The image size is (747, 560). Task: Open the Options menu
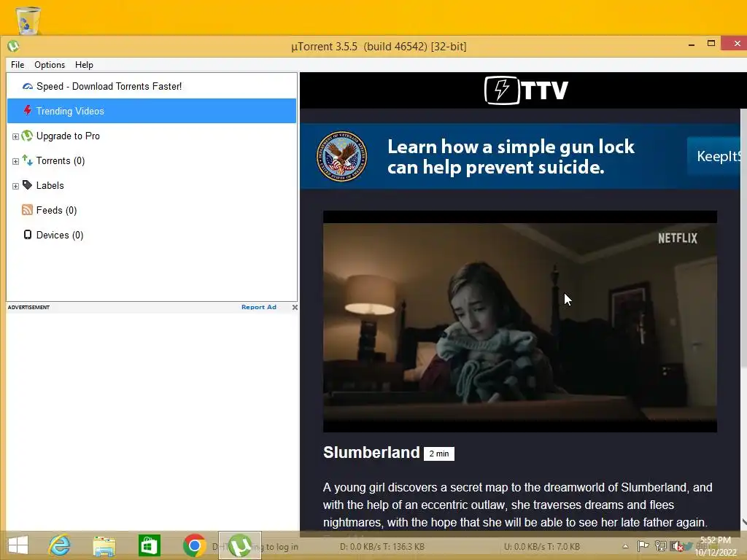click(x=50, y=65)
